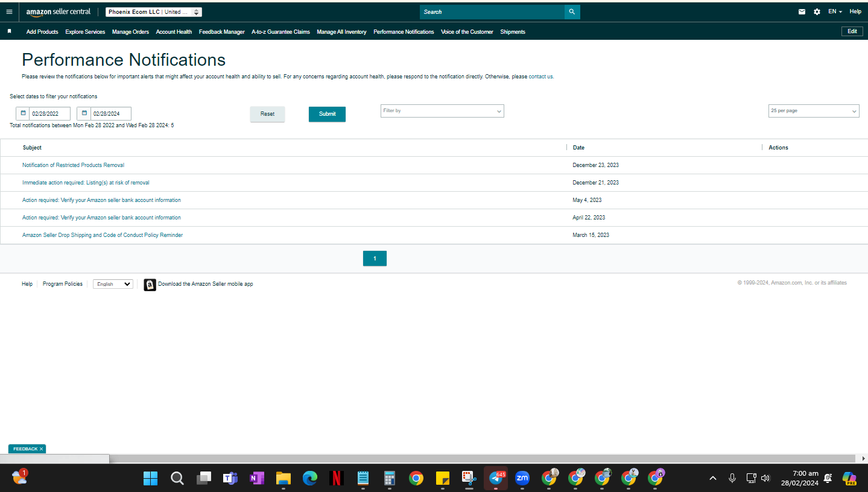Image resolution: width=868 pixels, height=492 pixels.
Task: Go to page 1 of notifications
Action: tap(375, 259)
